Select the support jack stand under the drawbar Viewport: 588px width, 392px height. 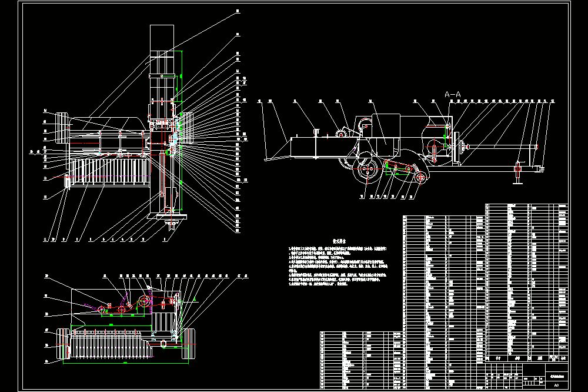(518, 172)
